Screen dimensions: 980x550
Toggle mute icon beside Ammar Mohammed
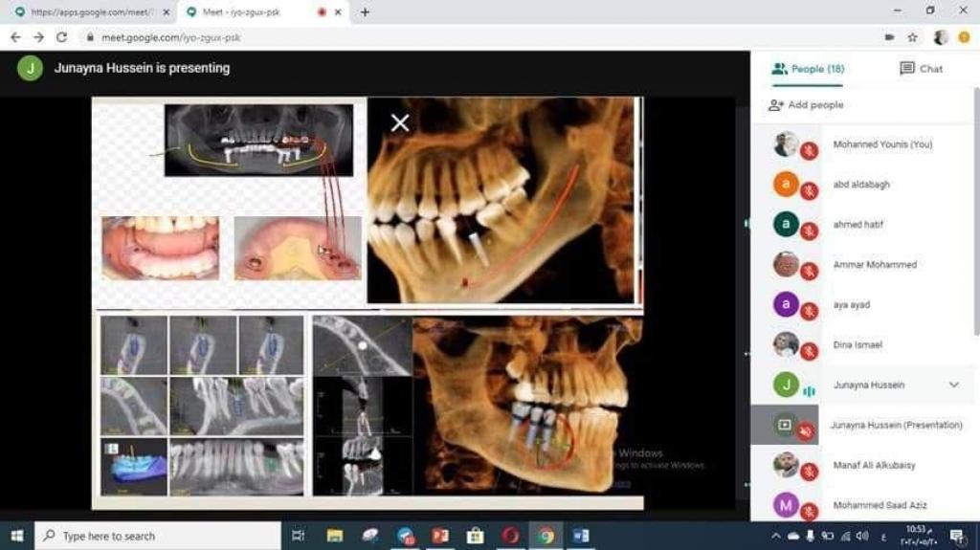pyautogui.click(x=809, y=272)
